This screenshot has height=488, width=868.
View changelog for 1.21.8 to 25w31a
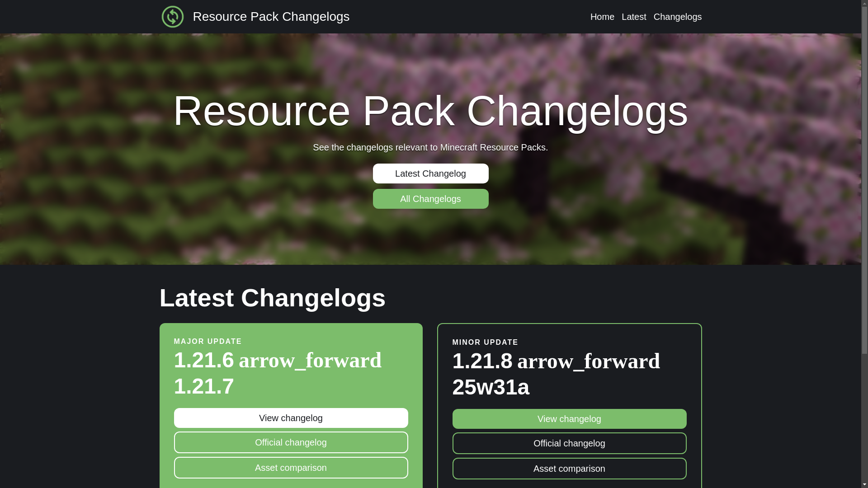click(x=569, y=419)
